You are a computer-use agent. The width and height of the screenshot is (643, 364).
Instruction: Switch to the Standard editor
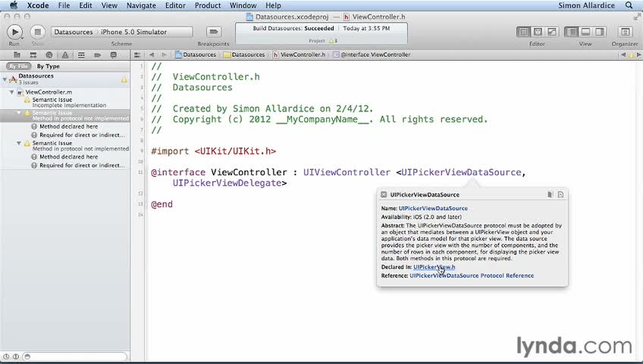tap(523, 32)
